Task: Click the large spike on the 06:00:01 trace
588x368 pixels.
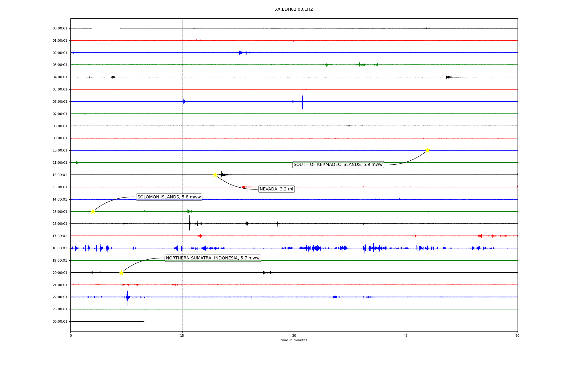Action: point(302,102)
